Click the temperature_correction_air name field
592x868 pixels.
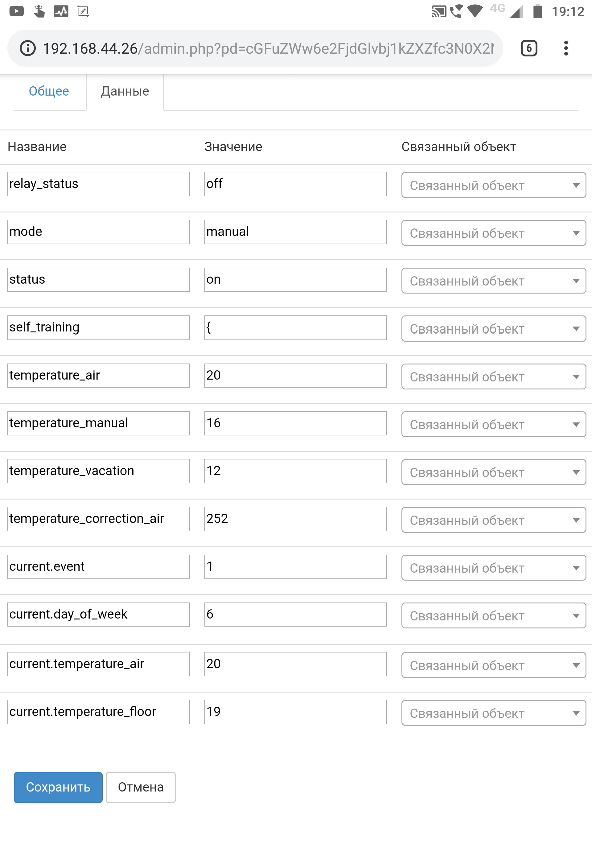tap(98, 519)
